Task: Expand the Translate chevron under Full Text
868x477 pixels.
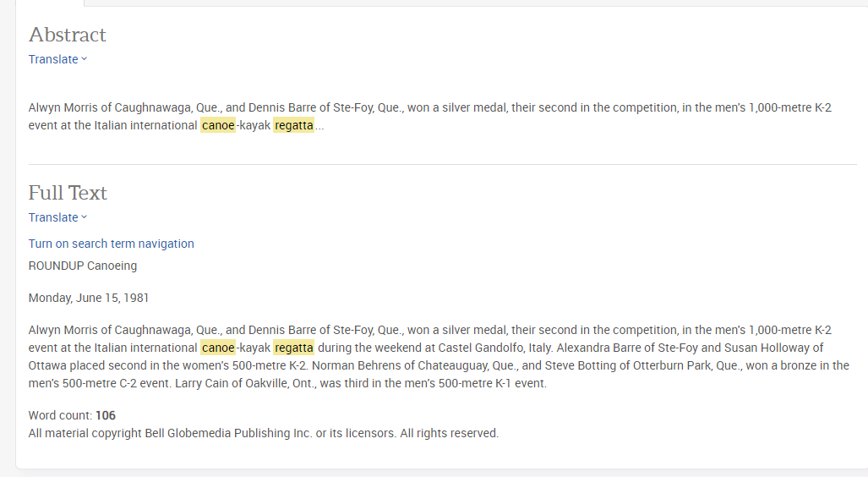Action: 85,217
